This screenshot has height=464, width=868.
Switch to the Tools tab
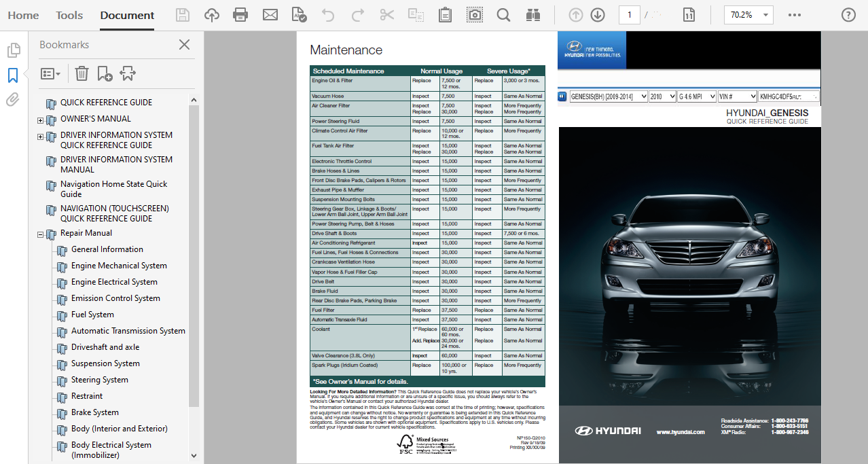[69, 15]
